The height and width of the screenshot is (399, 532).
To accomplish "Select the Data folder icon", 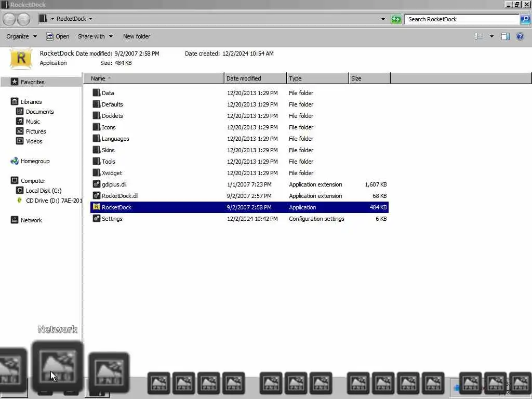I will click(x=96, y=92).
